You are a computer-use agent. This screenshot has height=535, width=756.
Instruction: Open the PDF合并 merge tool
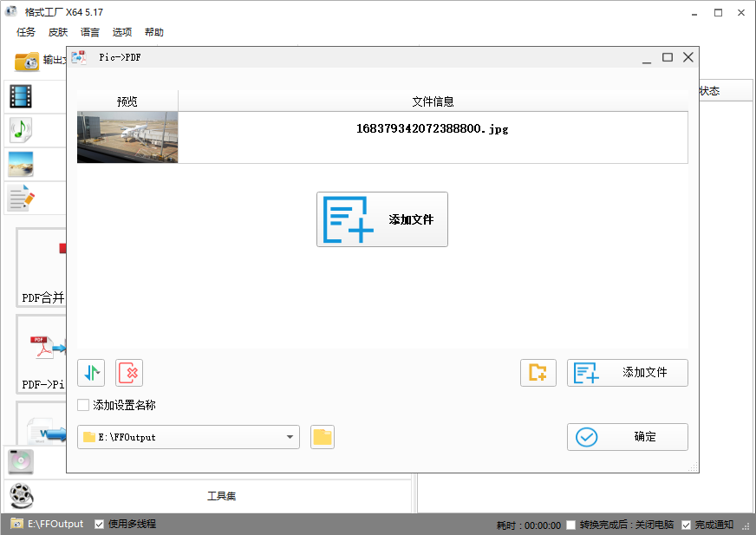point(39,264)
